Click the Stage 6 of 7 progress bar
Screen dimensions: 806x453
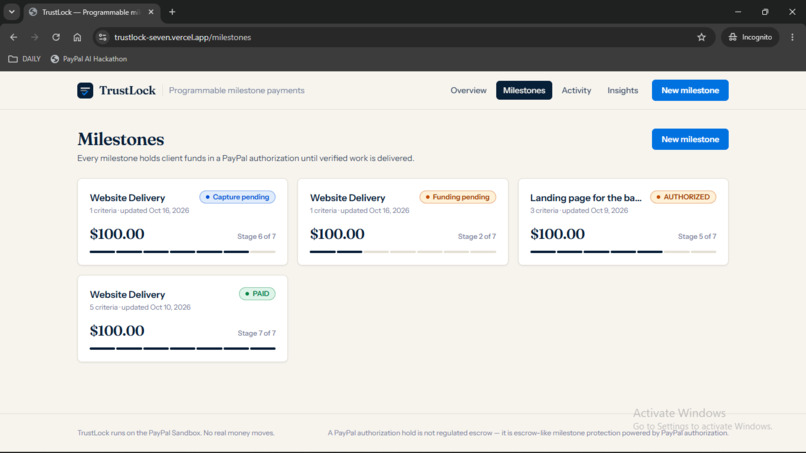click(x=182, y=252)
